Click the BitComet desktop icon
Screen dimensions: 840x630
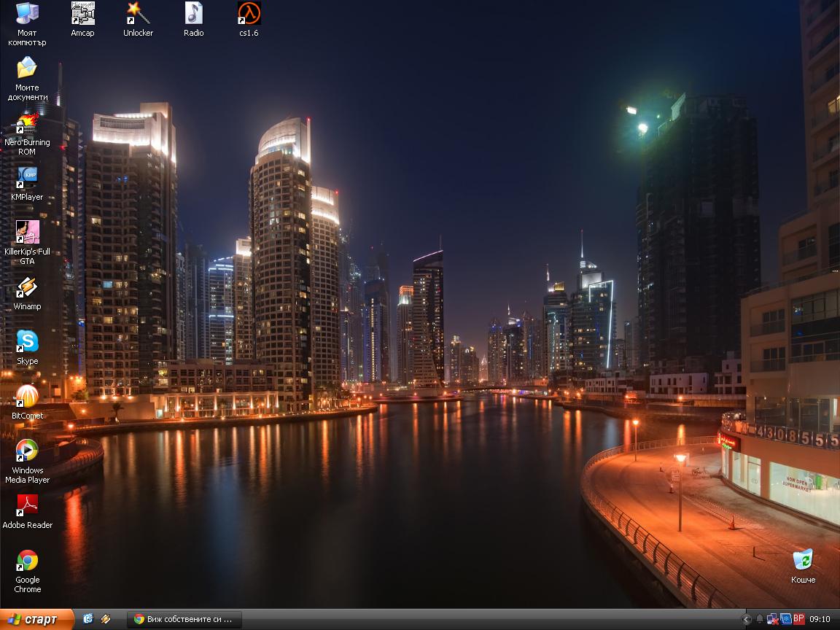point(27,397)
